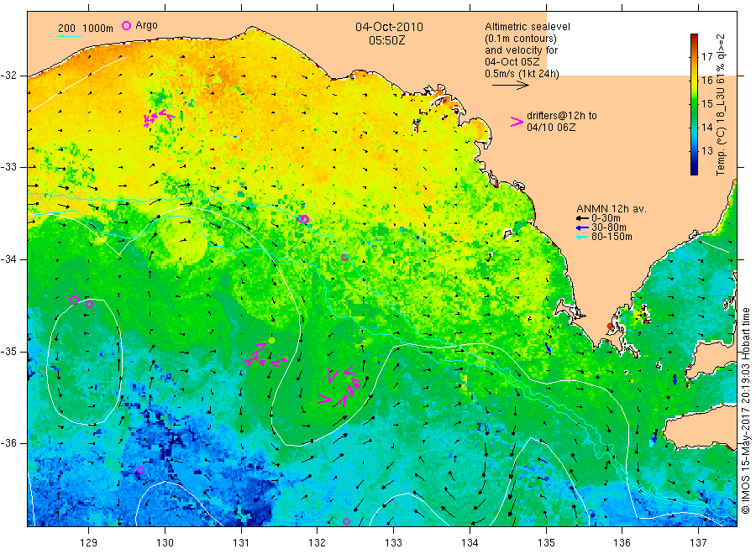
Task: Click the 17 tick label on the colour bar
Action: [x=706, y=57]
